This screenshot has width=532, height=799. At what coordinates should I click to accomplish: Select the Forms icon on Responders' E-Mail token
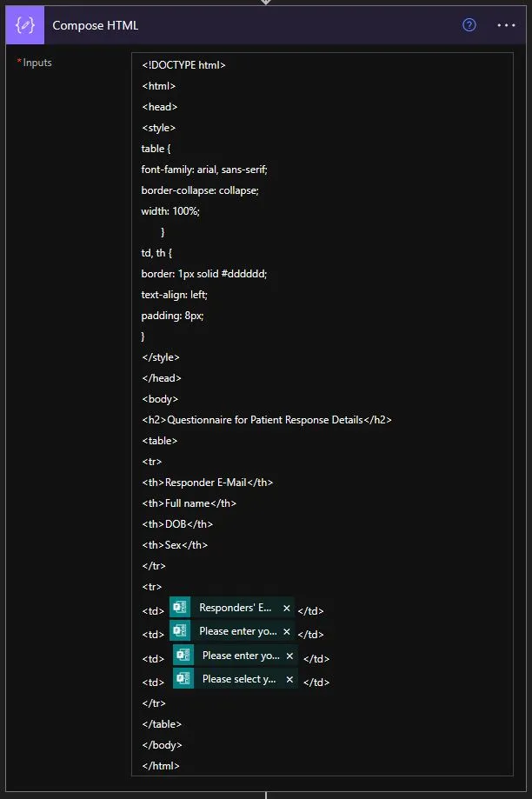pos(180,608)
